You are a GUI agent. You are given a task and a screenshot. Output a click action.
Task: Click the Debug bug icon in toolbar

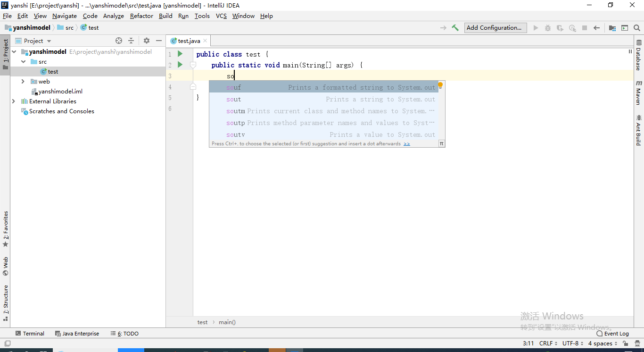pos(548,28)
